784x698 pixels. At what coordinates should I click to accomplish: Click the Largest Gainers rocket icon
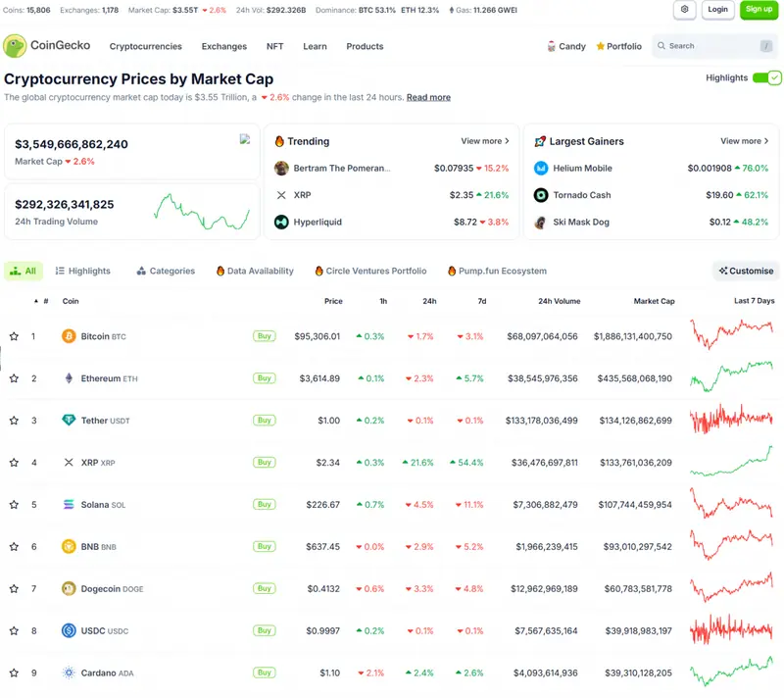[x=540, y=141]
